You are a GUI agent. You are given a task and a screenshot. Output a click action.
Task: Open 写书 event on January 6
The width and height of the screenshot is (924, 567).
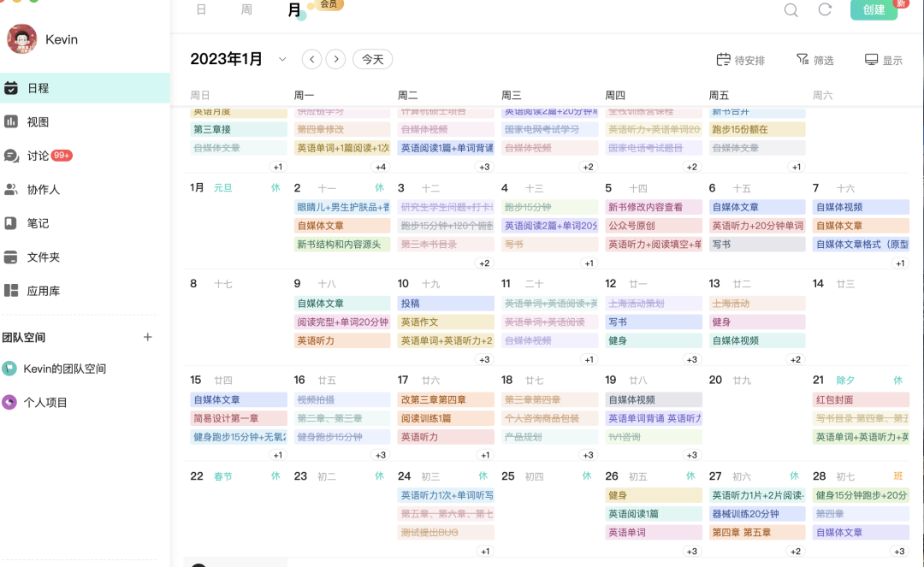(x=757, y=245)
